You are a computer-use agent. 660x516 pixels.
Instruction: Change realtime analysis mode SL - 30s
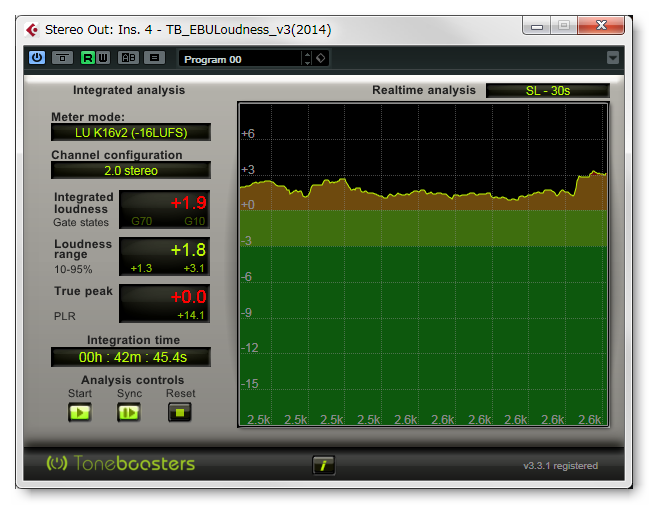548,90
